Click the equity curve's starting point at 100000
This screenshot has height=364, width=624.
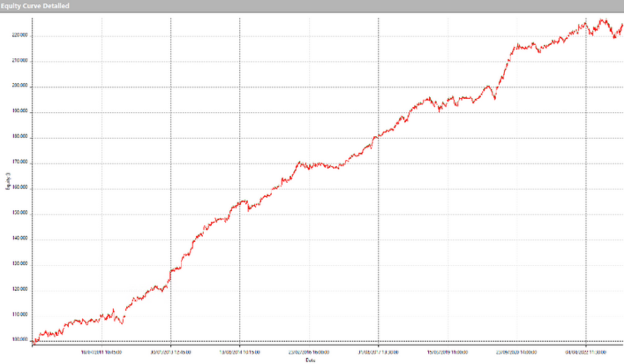(33, 342)
